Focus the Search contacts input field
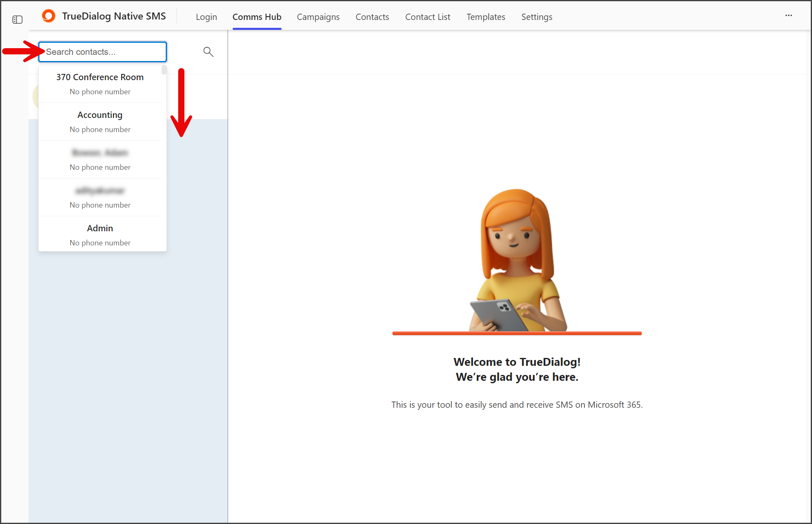The height and width of the screenshot is (524, 812). [x=103, y=52]
